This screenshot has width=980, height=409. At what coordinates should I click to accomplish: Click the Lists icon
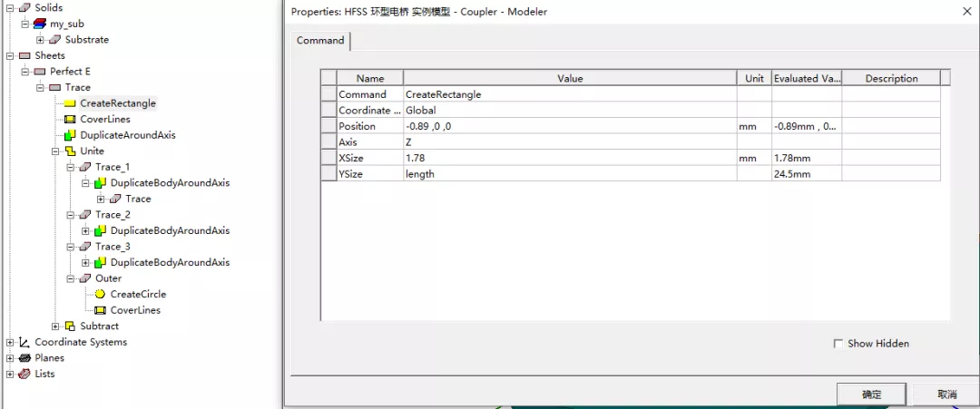pos(25,374)
